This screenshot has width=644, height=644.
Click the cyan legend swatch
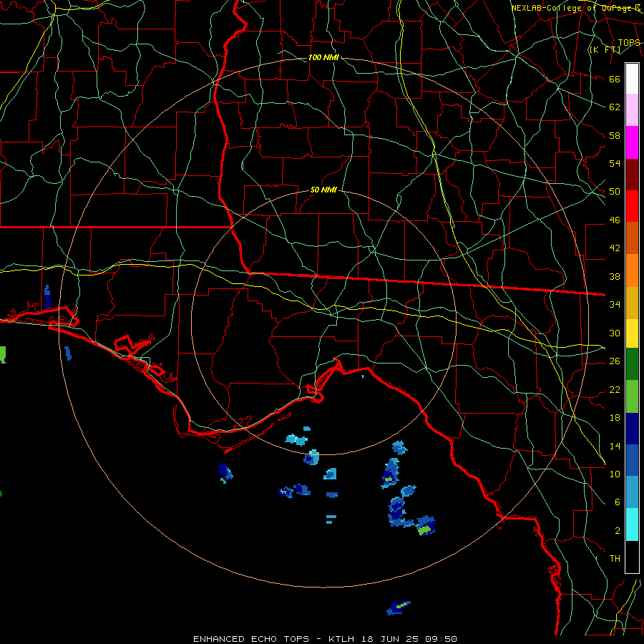tap(632, 525)
